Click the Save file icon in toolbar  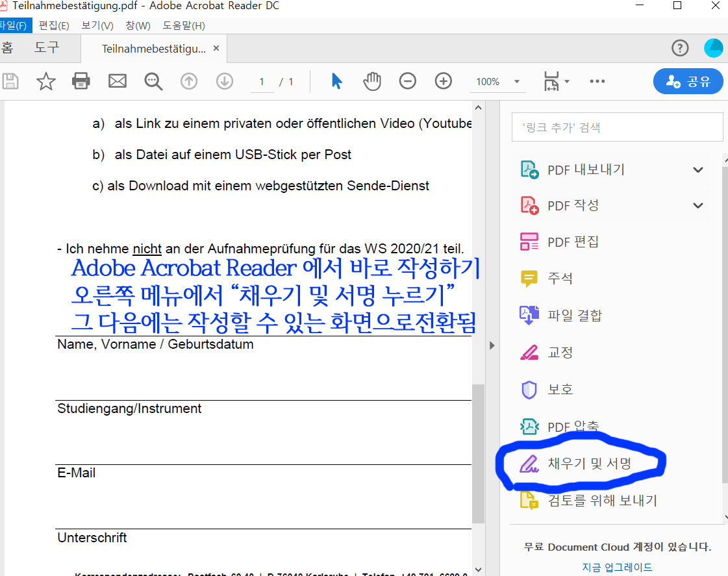[x=10, y=81]
